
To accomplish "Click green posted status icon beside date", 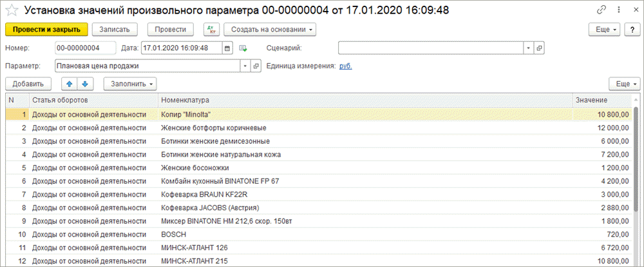I will tap(243, 48).
